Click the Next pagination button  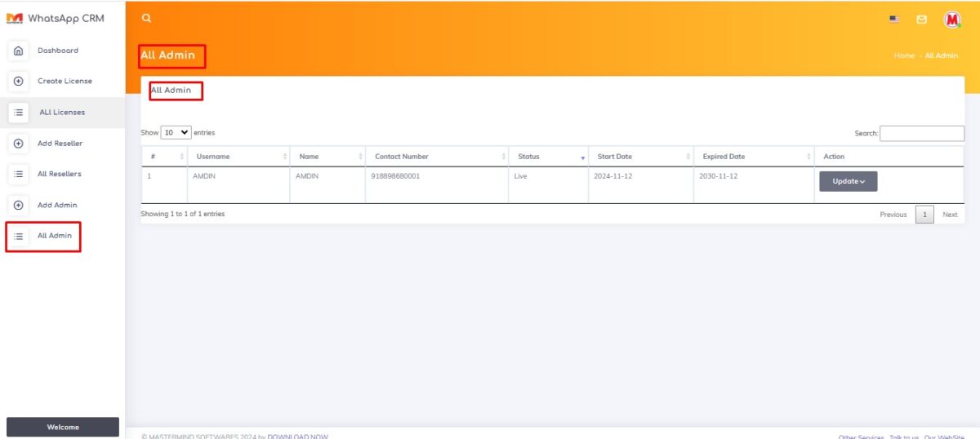pyautogui.click(x=950, y=215)
